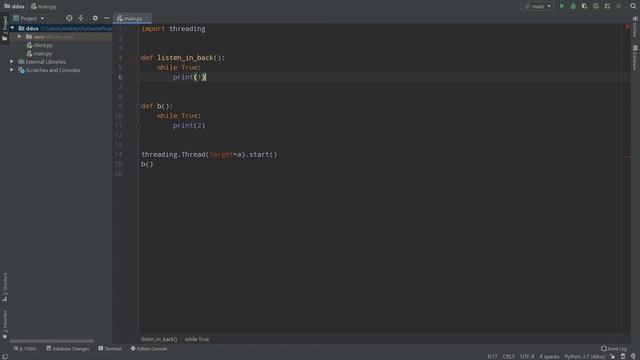
Task: Click the 'b()' call on line 15
Action: tap(147, 164)
